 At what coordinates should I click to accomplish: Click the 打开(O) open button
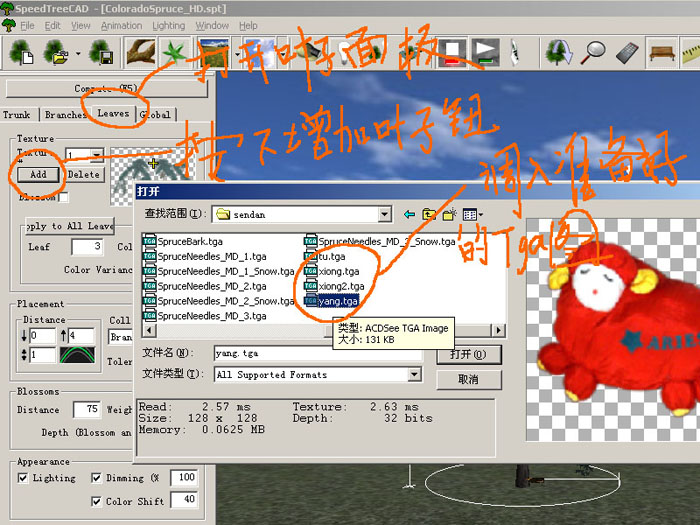(x=468, y=354)
